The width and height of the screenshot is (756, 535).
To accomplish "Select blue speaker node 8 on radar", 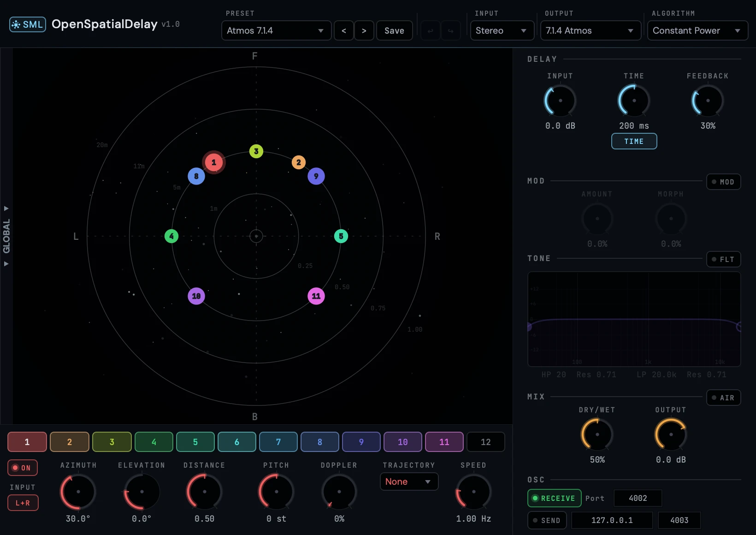I will [196, 176].
